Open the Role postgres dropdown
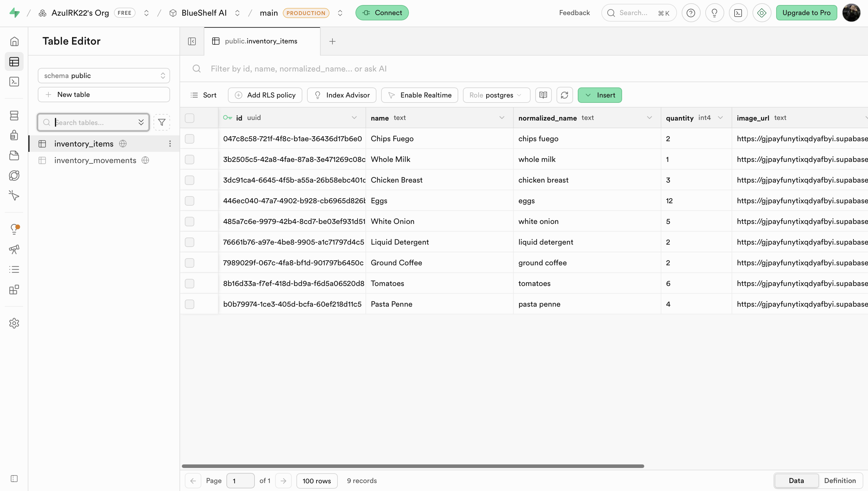The image size is (868, 491). [496, 95]
